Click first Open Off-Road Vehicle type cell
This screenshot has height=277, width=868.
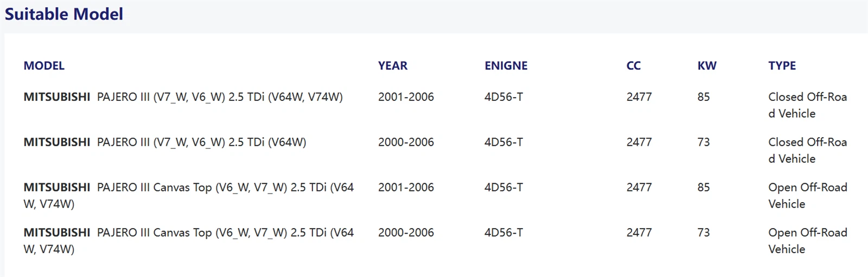click(x=808, y=195)
